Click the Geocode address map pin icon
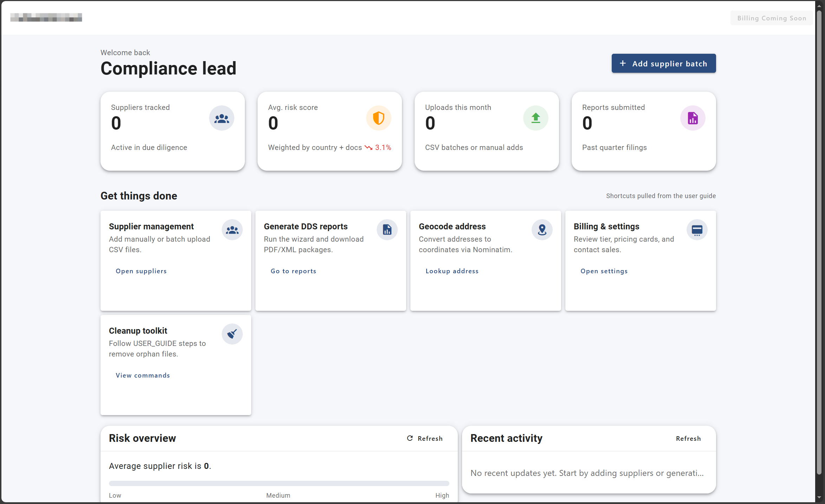This screenshot has width=825, height=504. pos(542,230)
